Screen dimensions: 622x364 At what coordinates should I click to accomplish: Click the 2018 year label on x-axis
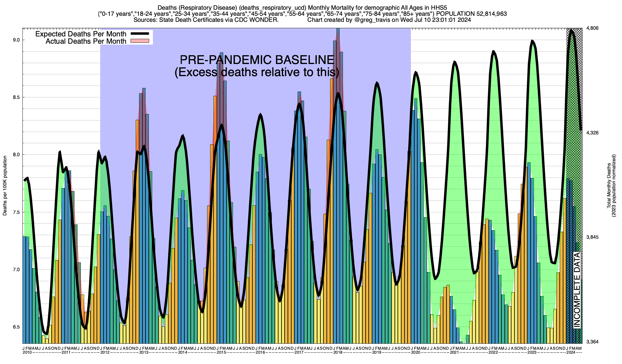point(338,352)
